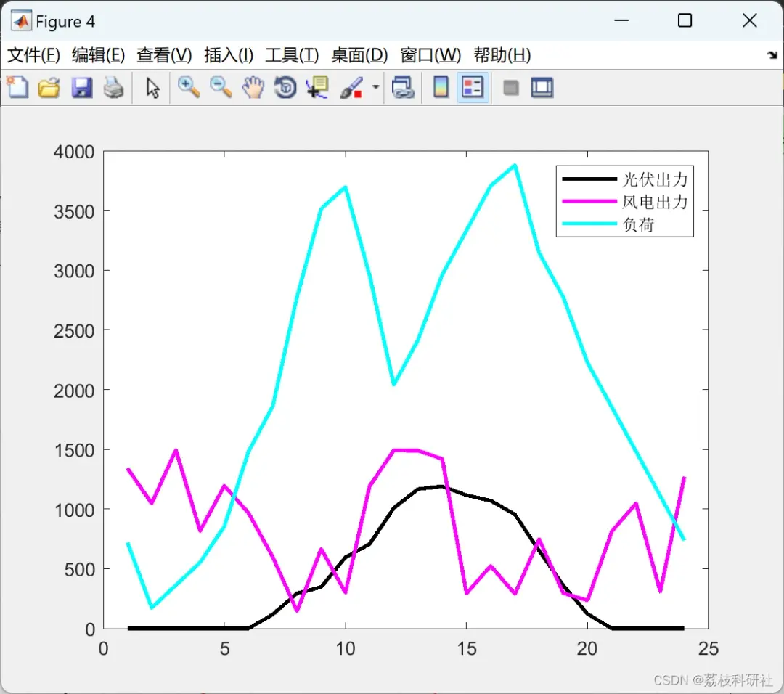Click the New Figure icon
Viewport: 784px width, 694px height.
(x=18, y=88)
